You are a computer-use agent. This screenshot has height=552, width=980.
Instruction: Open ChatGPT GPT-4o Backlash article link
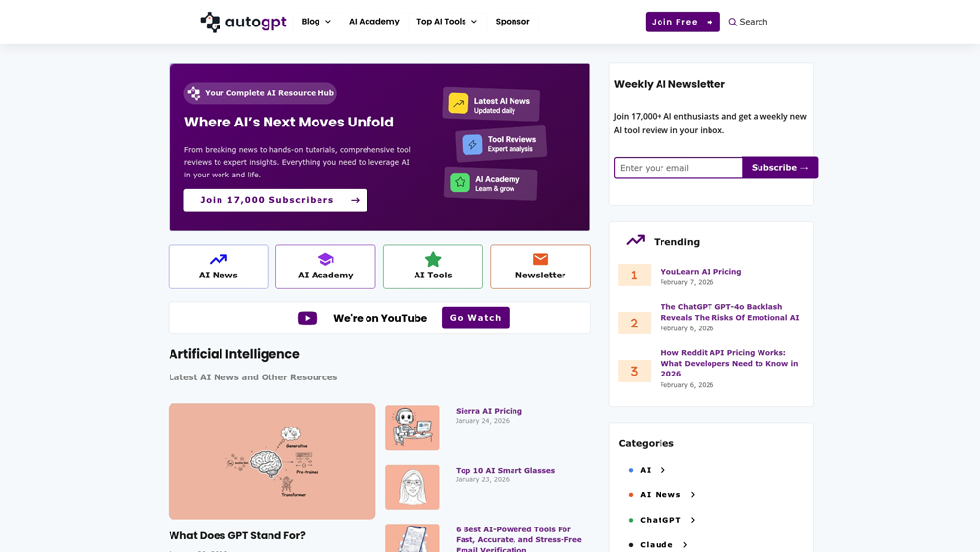729,312
